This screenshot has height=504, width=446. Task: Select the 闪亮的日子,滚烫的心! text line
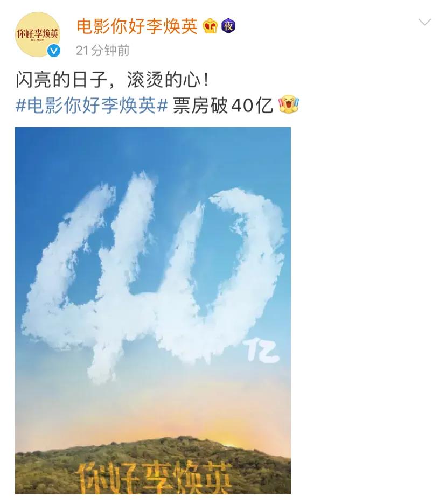pyautogui.click(x=112, y=79)
